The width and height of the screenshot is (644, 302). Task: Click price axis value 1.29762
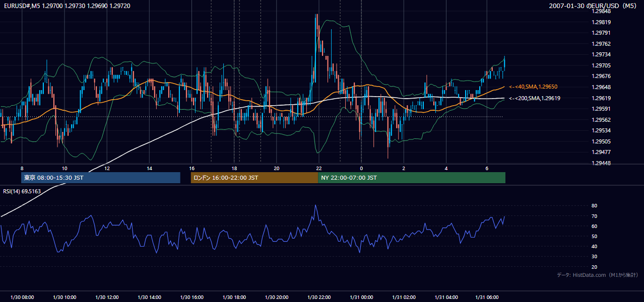tap(601, 44)
